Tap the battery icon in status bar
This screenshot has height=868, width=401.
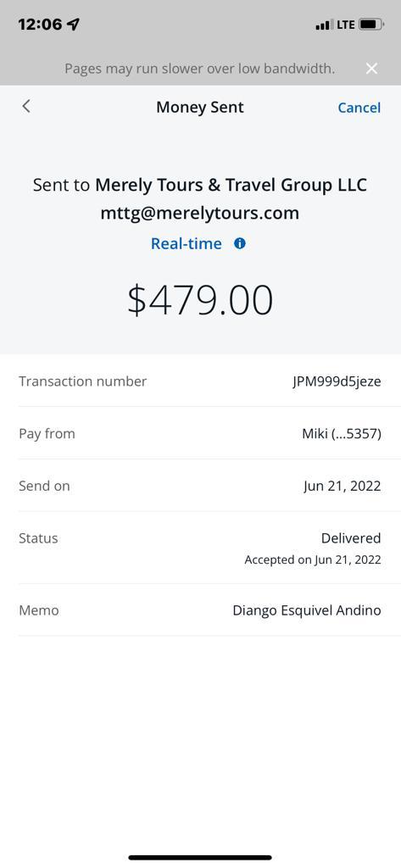click(x=371, y=25)
